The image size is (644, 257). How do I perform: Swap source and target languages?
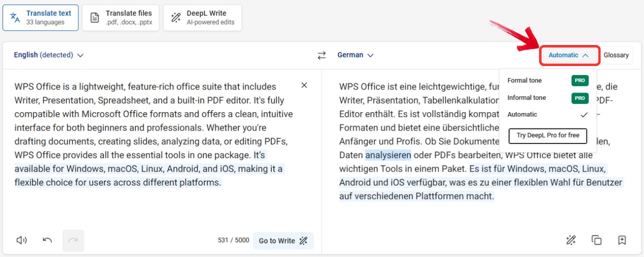(x=322, y=55)
